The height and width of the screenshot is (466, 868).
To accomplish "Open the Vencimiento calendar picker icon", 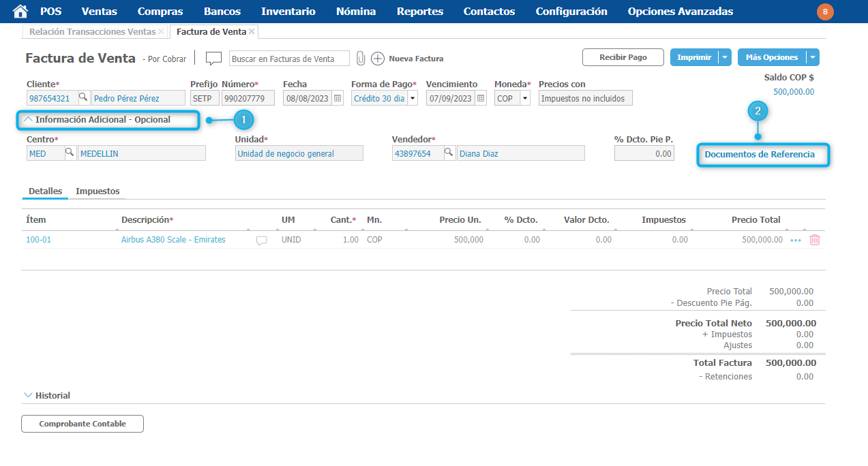I will [x=481, y=98].
